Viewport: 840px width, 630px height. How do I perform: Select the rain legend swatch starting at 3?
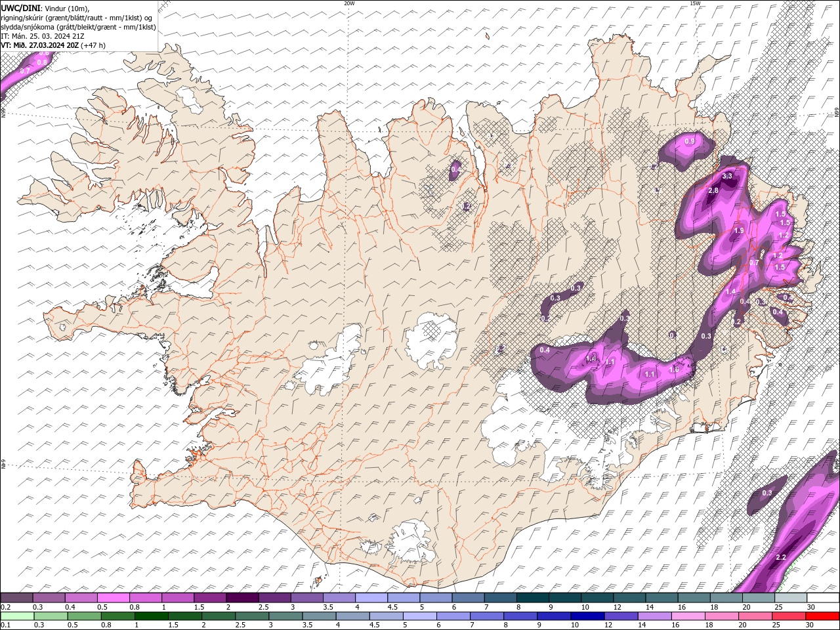pyautogui.click(x=285, y=616)
